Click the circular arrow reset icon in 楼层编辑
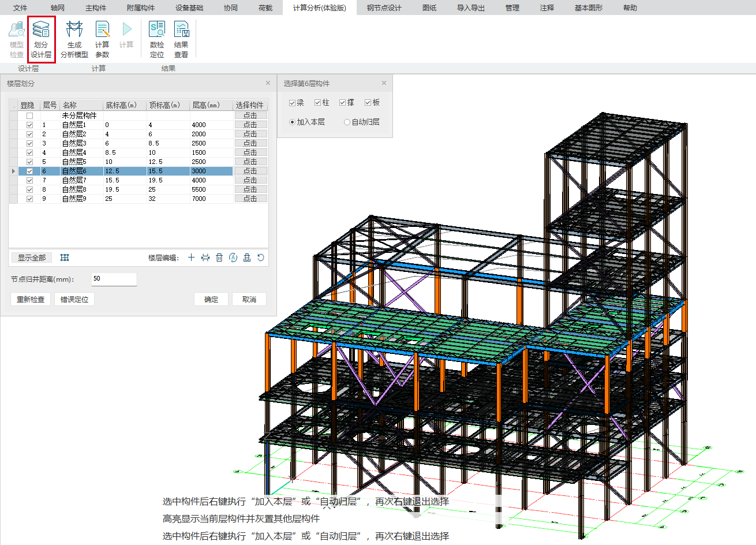 (x=261, y=257)
